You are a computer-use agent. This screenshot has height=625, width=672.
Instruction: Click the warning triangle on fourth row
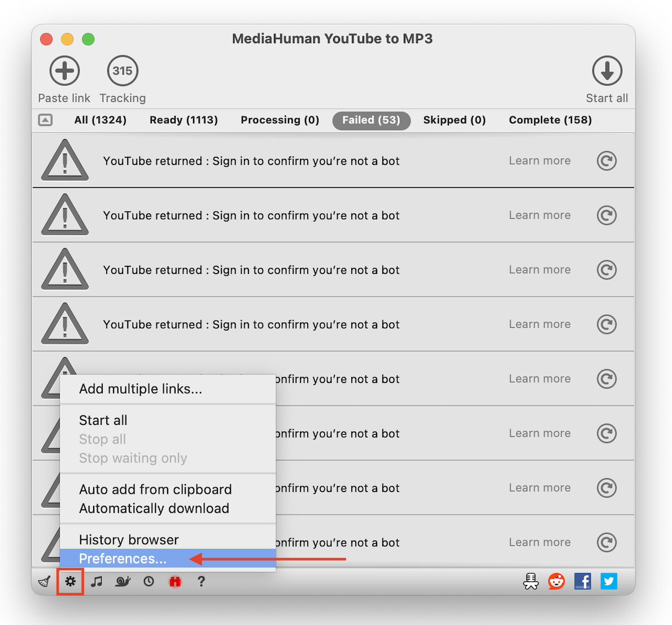[x=65, y=324]
